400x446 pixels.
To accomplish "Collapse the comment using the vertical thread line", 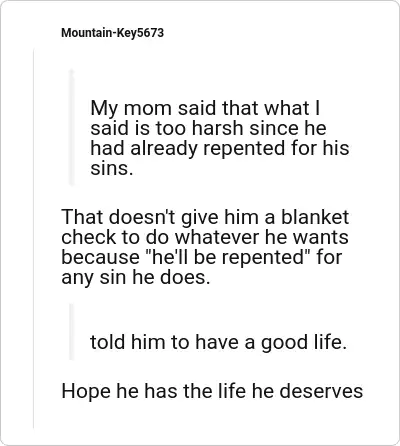I will click(34, 238).
